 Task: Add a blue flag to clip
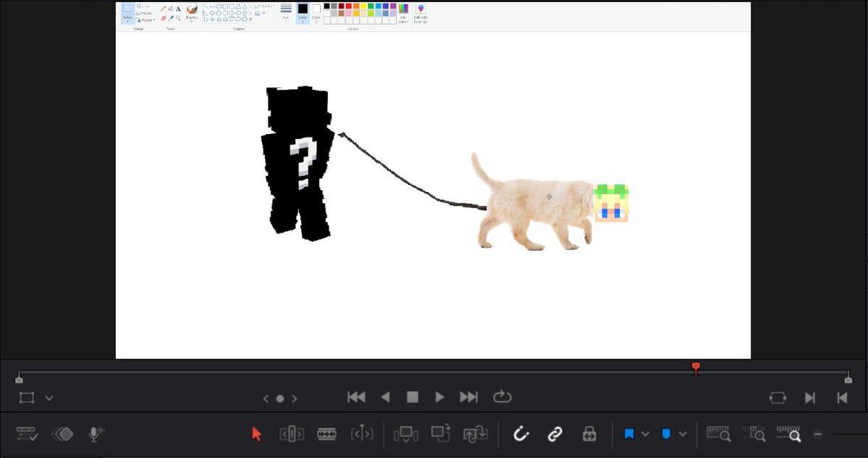(x=629, y=433)
